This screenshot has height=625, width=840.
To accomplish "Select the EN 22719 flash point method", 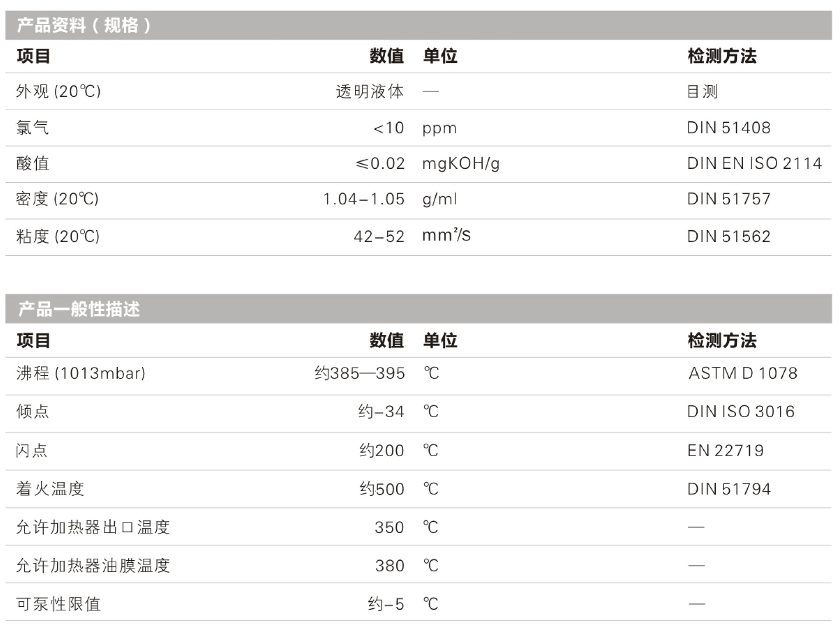I will (725, 451).
